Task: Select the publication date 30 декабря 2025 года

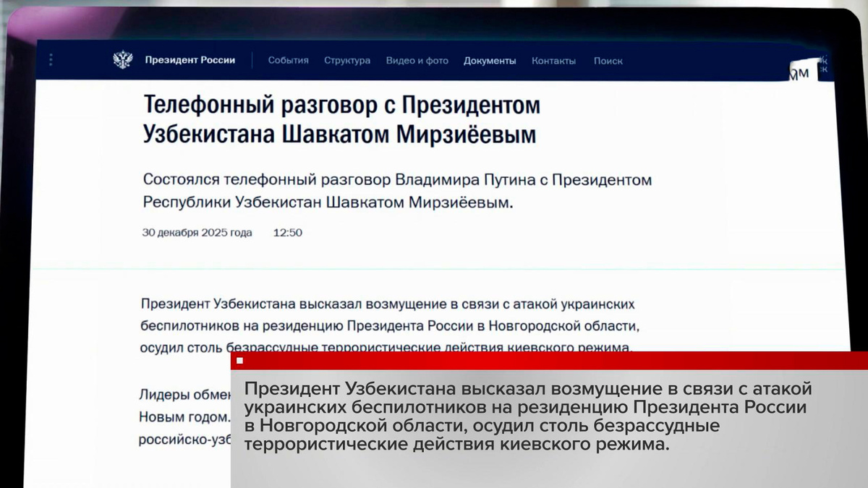Action: click(197, 233)
